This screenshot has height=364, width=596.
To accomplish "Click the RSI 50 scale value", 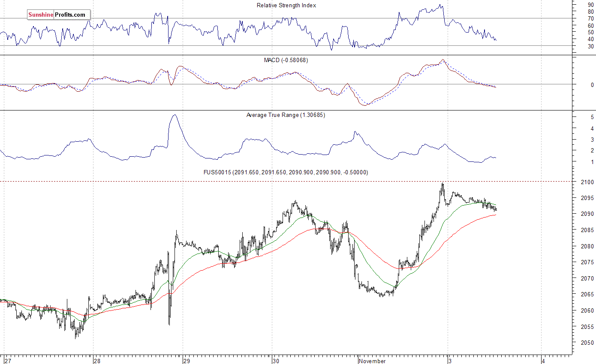I will pos(591,33).
